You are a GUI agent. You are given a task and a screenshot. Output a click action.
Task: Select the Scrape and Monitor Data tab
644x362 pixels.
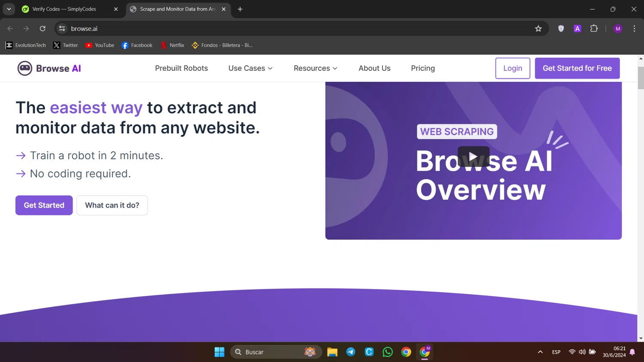click(x=178, y=9)
